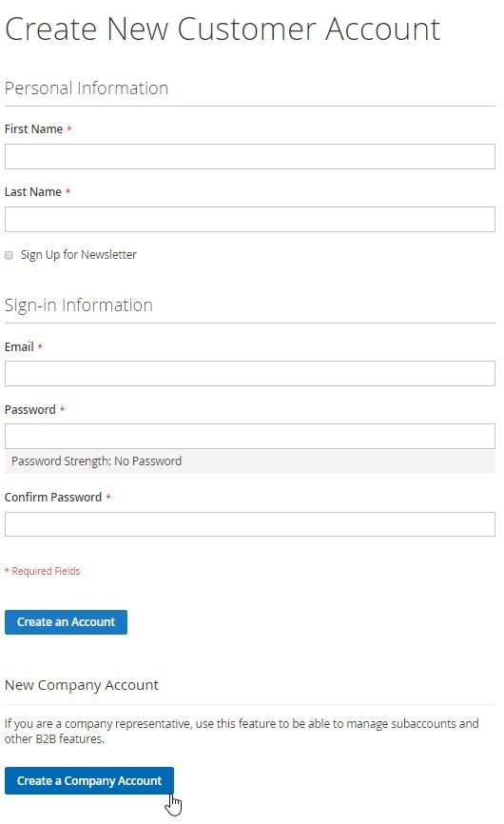This screenshot has height=824, width=504.
Task: Click the company representative description paragraph
Action: coord(242,732)
